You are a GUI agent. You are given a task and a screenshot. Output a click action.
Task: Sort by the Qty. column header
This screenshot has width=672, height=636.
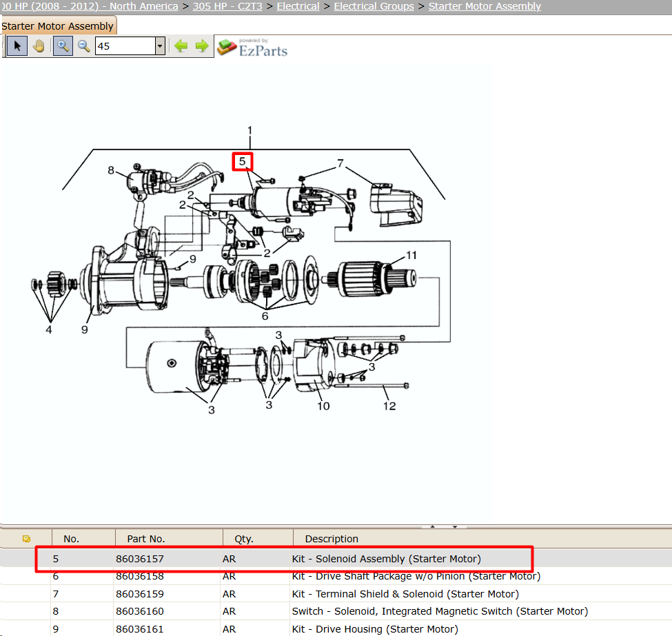[244, 539]
